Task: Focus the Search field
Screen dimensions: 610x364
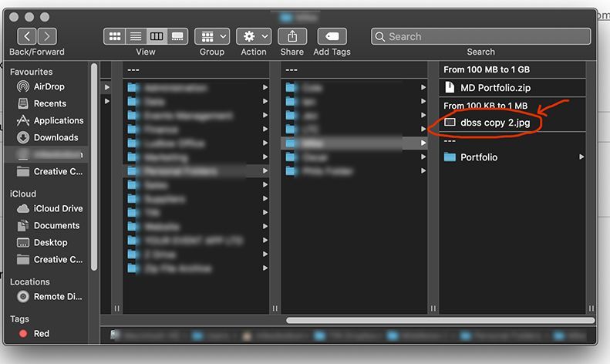Action: pos(481,36)
